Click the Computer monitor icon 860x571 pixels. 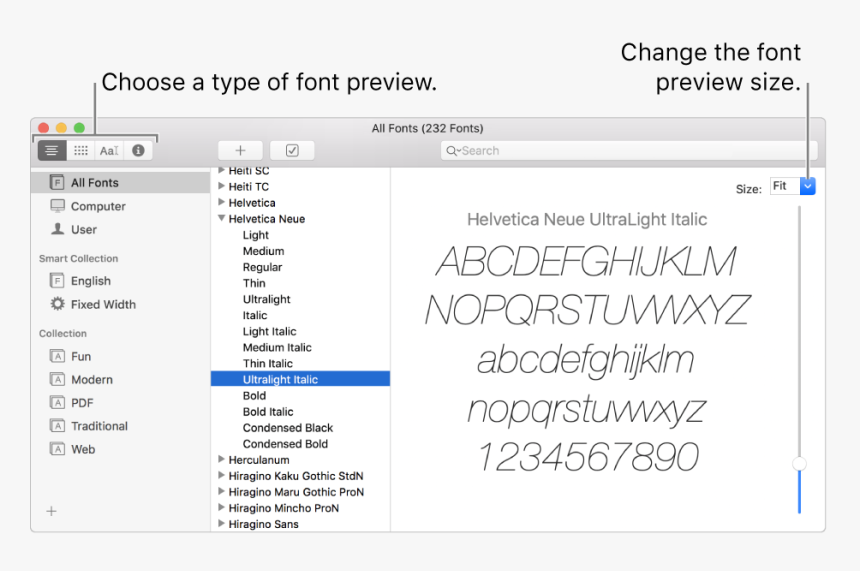pos(57,206)
